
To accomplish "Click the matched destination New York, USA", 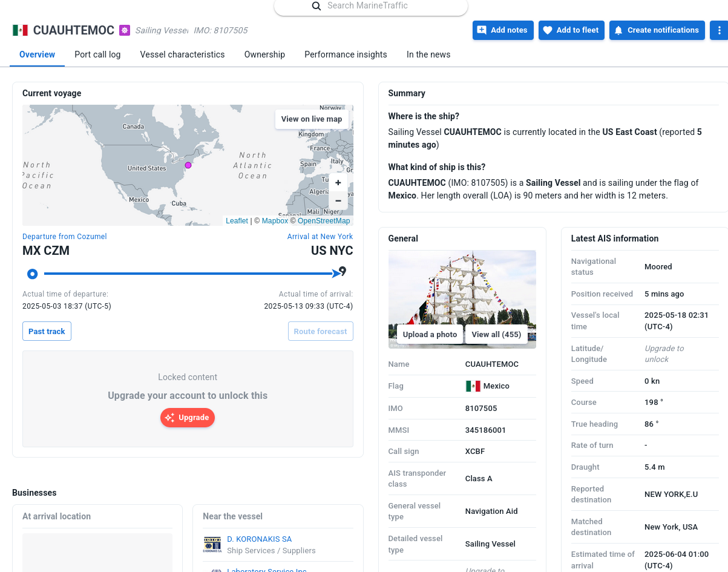I will (x=671, y=527).
